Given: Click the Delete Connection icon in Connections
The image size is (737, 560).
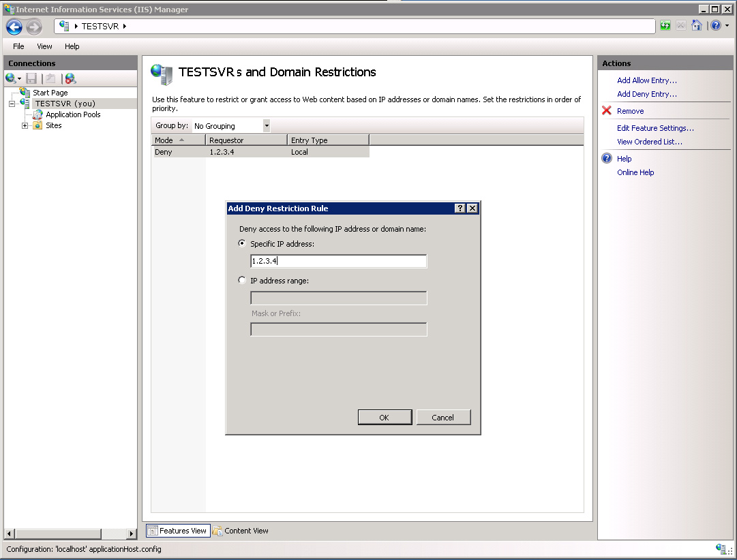Looking at the screenshot, I should coord(70,78).
